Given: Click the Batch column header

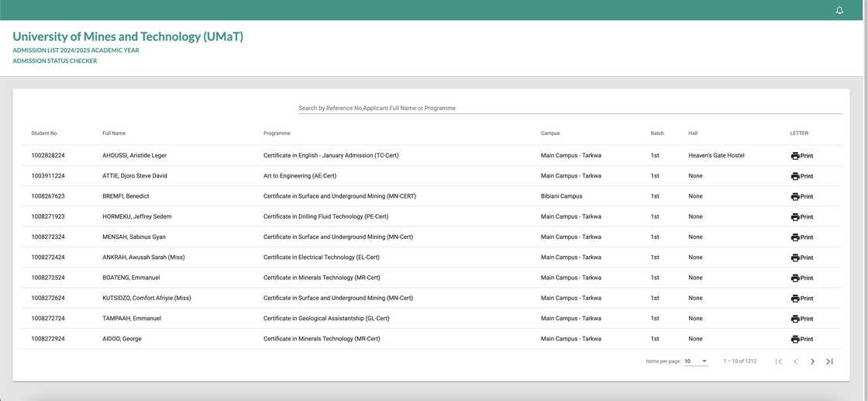Looking at the screenshot, I should point(657,133).
